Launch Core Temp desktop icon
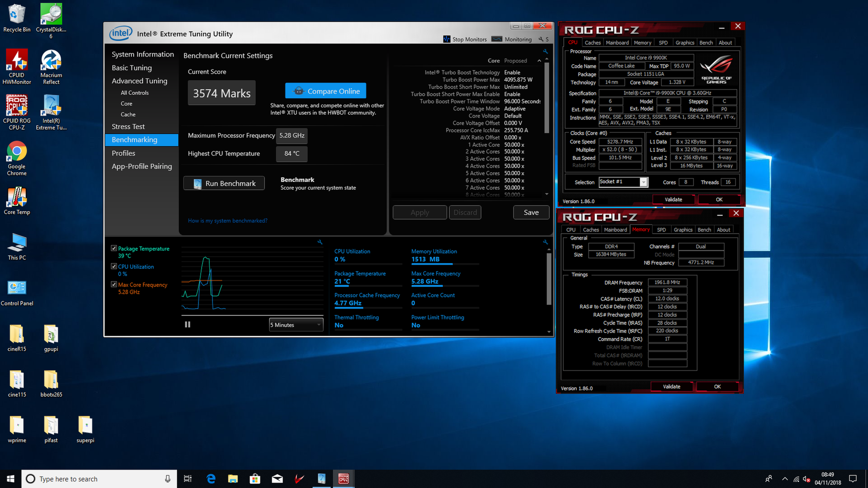Viewport: 868px width, 488px height. pyautogui.click(x=17, y=201)
